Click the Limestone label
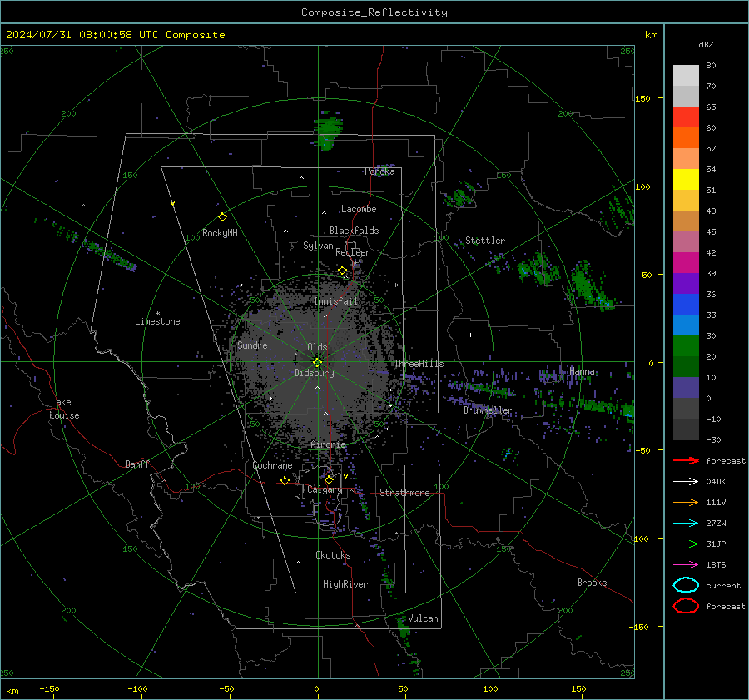This screenshot has width=749, height=700. (157, 321)
